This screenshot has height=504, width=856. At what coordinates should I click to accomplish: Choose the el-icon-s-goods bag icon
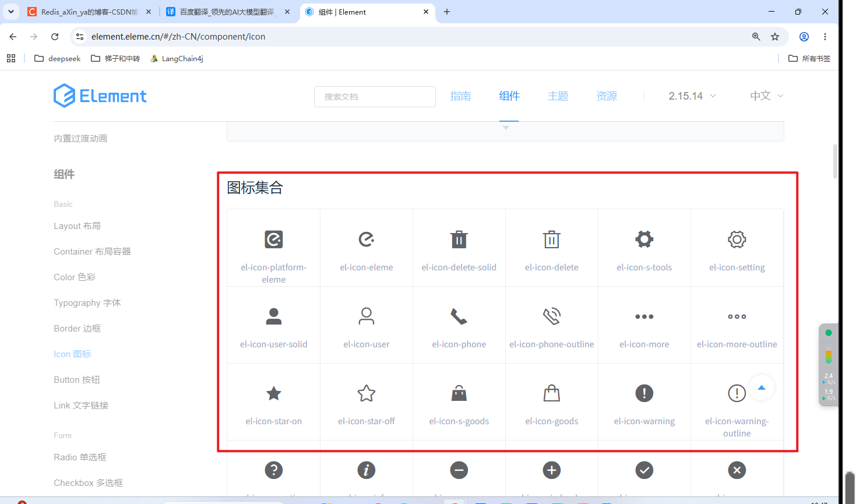coord(459,393)
